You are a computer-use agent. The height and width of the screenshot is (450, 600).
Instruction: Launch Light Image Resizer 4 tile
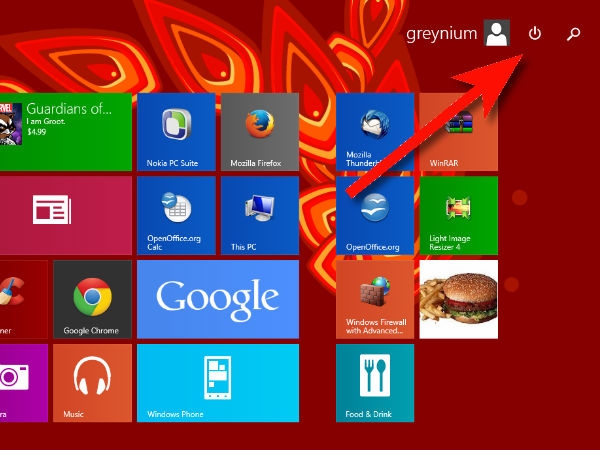point(458,215)
